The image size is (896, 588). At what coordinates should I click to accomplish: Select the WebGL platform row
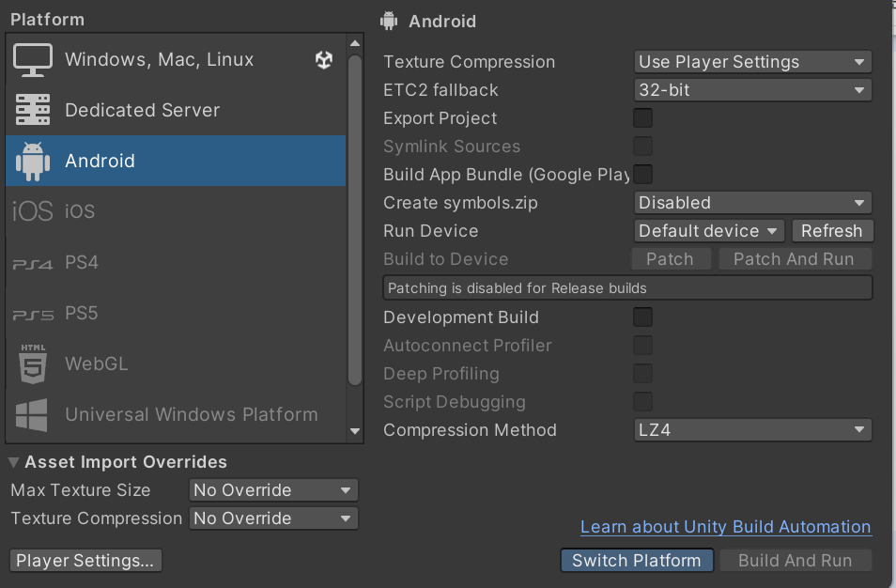click(176, 364)
